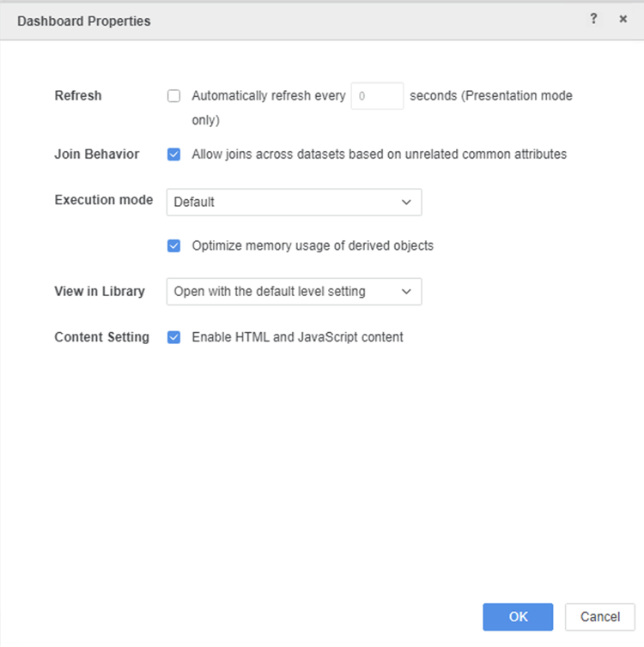Image resolution: width=644 pixels, height=647 pixels.
Task: Uncheck the Optimize memory usage checkbox
Action: point(174,245)
